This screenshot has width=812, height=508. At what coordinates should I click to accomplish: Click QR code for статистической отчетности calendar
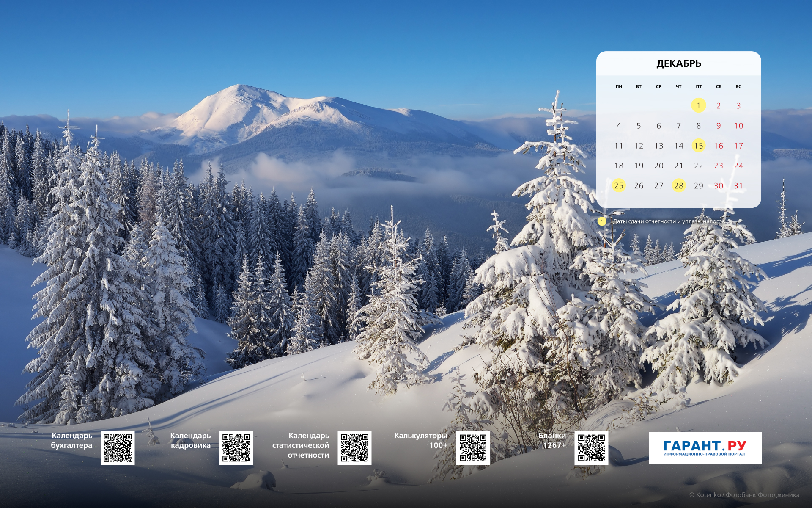point(354,447)
